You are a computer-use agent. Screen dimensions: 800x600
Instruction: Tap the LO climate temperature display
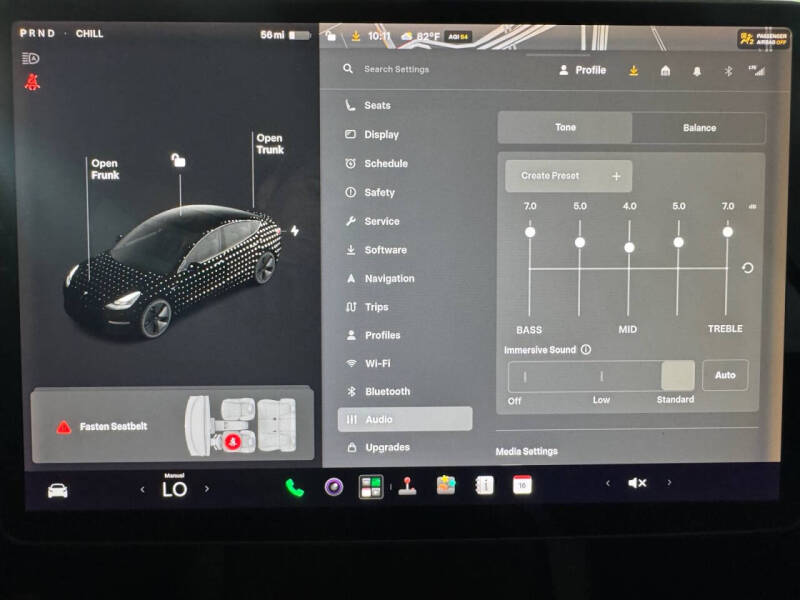click(x=174, y=487)
